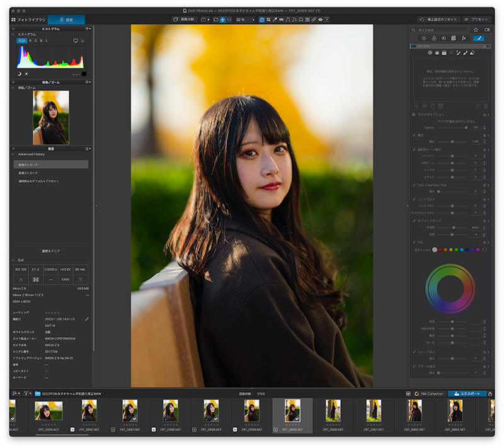
Task: Open histogram palette options menu
Action: [x=88, y=29]
